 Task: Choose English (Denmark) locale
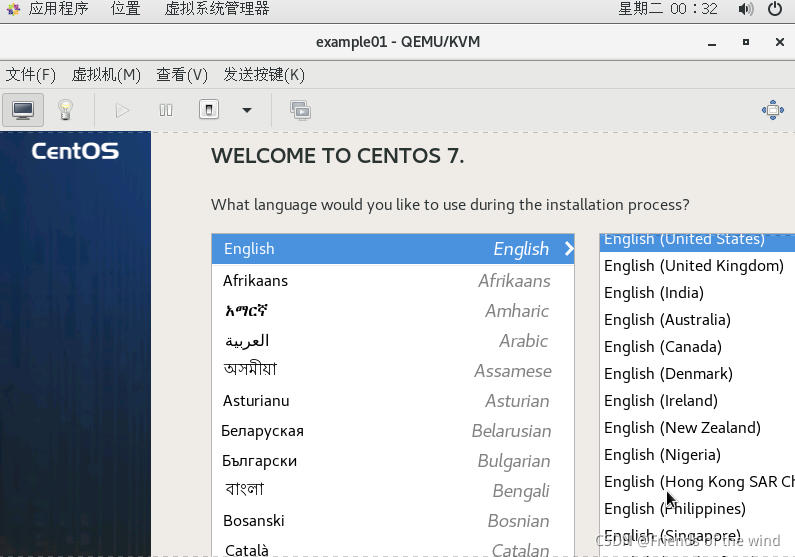coord(698,374)
